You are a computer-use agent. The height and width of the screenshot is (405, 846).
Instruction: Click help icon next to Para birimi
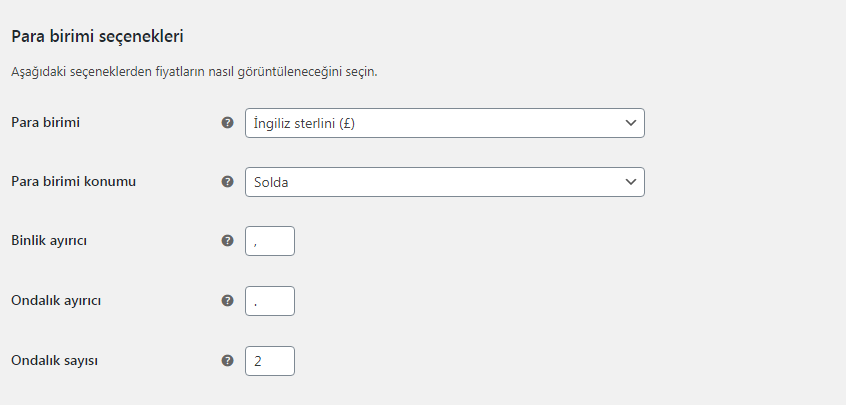click(x=228, y=122)
